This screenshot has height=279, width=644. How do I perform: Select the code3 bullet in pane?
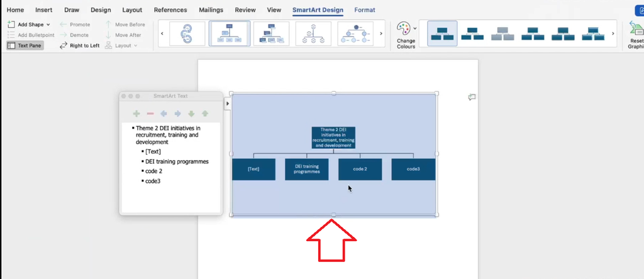[x=153, y=181]
